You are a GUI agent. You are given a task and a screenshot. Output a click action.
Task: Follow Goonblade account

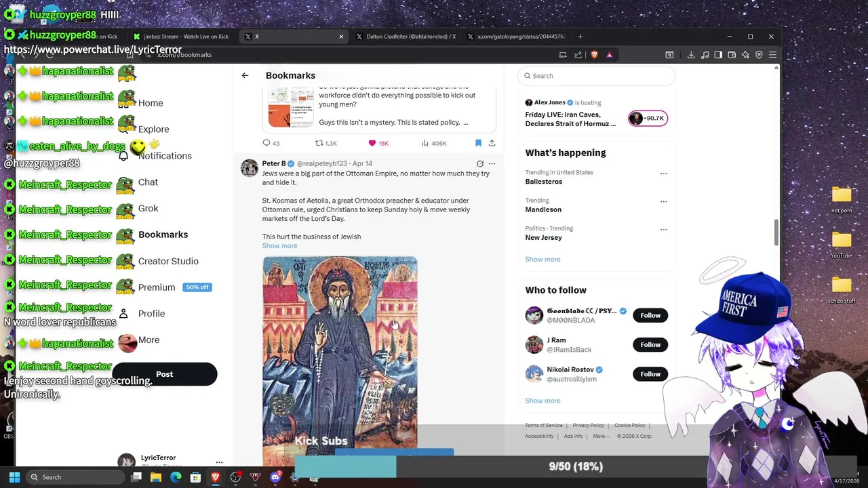coord(650,315)
